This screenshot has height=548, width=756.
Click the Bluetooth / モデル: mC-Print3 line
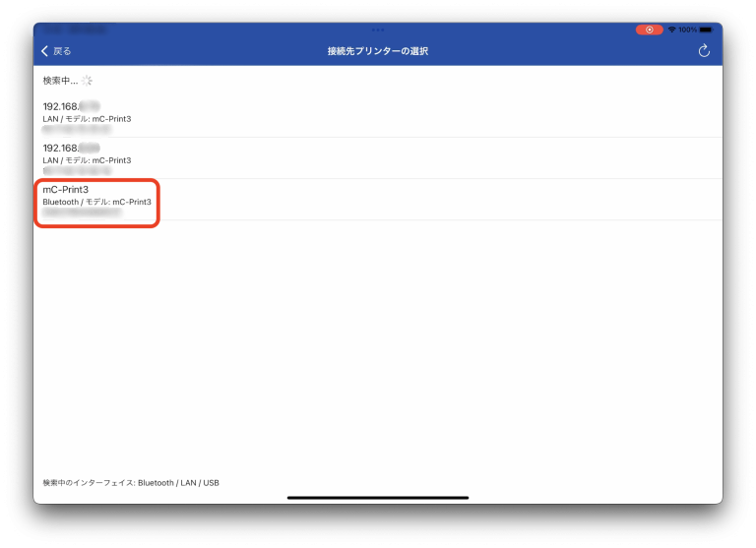point(96,202)
